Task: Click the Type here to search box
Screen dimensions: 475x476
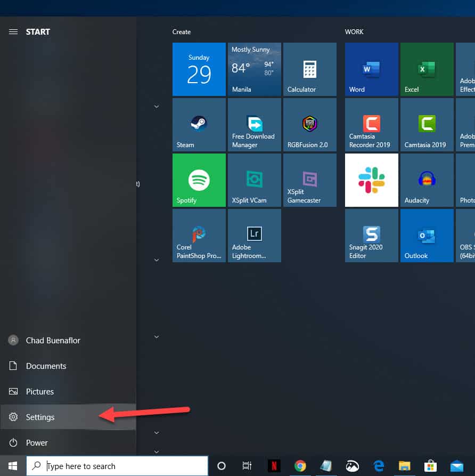Action: (x=117, y=466)
